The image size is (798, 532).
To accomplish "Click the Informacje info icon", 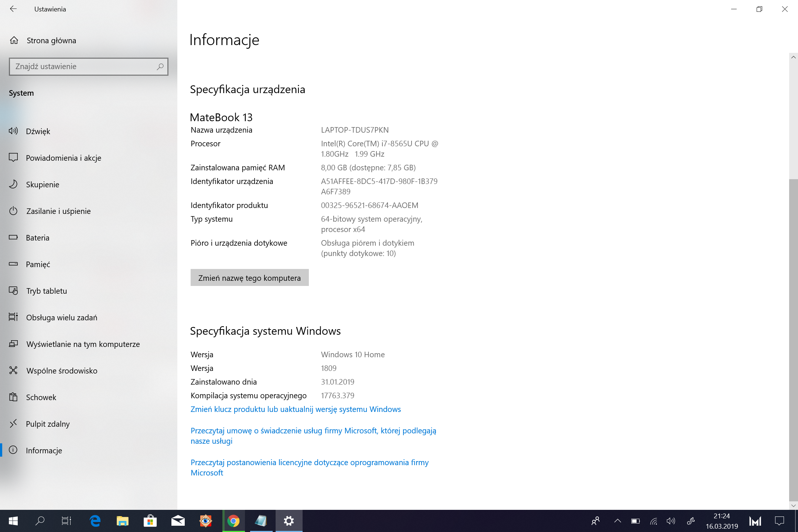I will (13, 450).
